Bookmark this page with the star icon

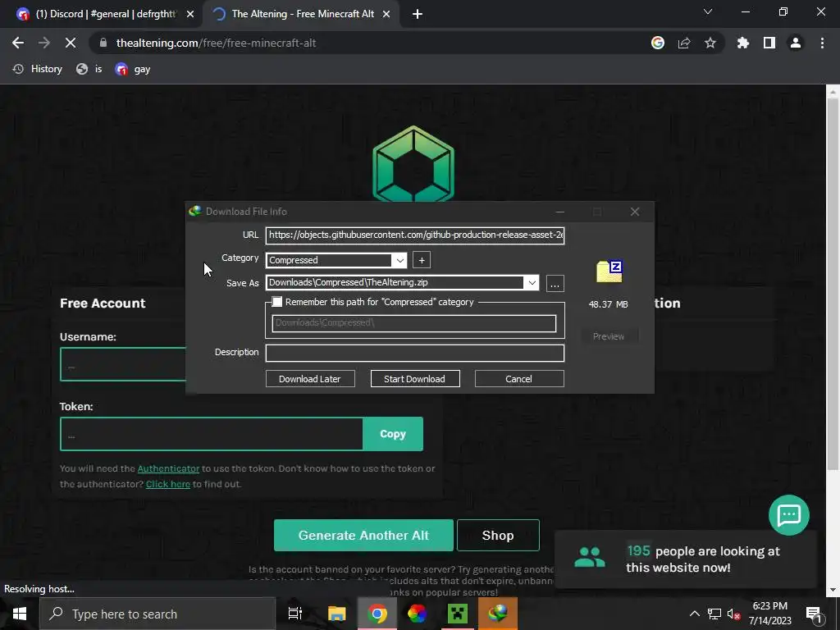coord(710,43)
